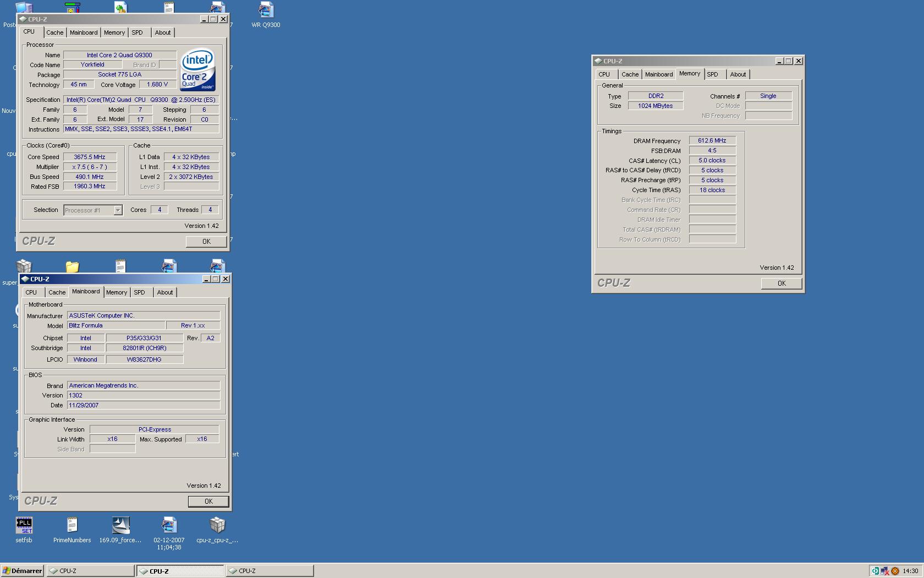
Task: Click the BIOS Date value 11/29/2007
Action: click(144, 406)
